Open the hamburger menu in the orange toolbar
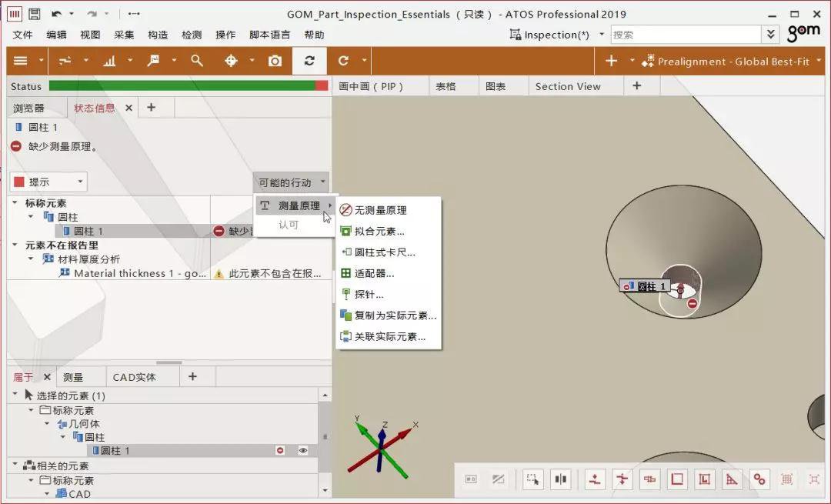The height and width of the screenshot is (504, 831). [20, 61]
